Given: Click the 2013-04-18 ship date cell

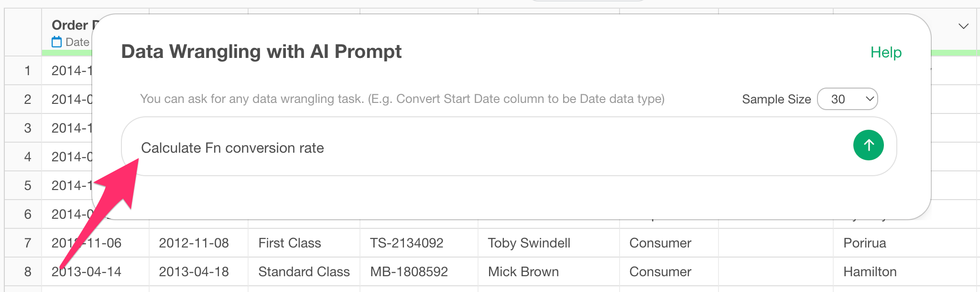Looking at the screenshot, I should 198,272.
